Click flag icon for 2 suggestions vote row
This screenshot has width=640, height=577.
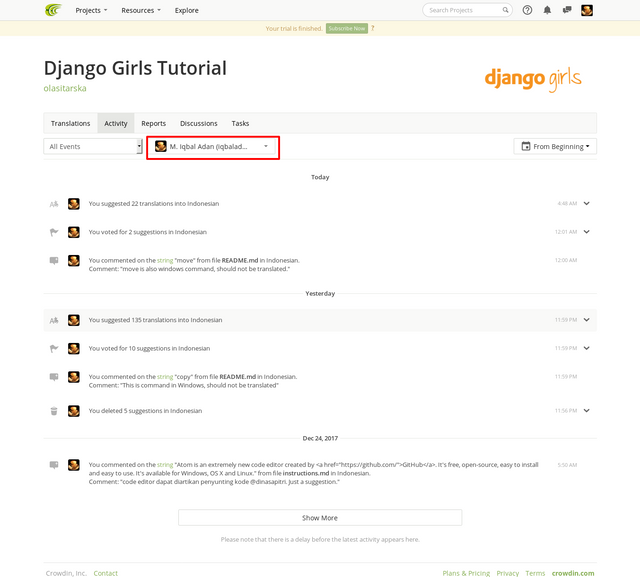(x=54, y=232)
